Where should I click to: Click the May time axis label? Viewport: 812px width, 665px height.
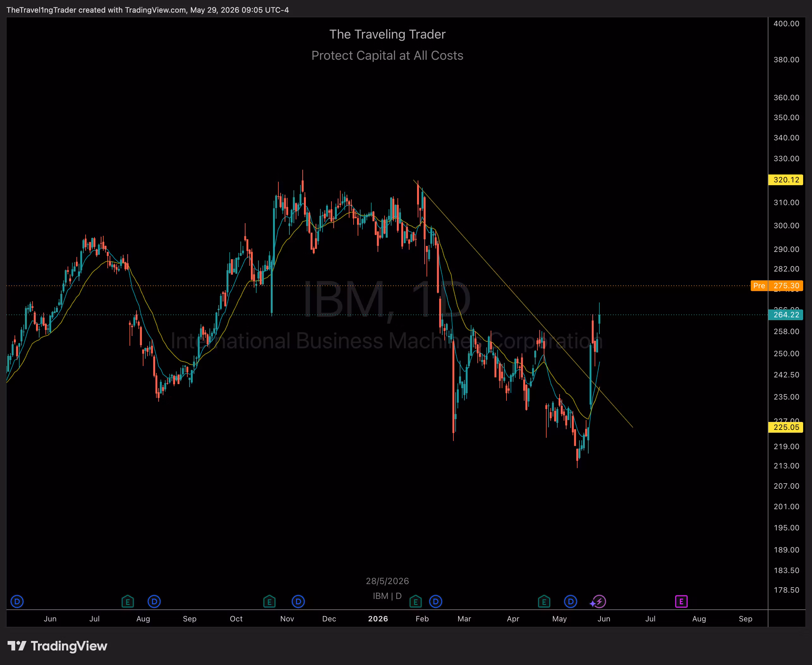[x=559, y=619]
